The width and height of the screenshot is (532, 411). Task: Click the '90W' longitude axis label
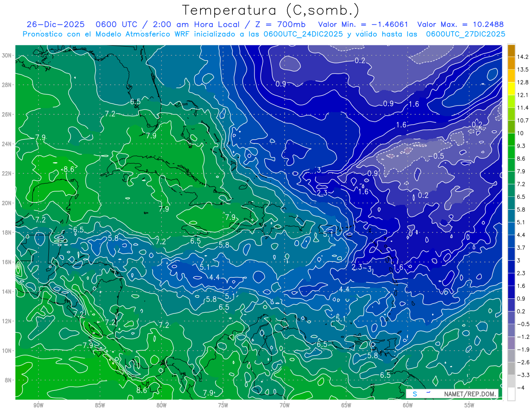coord(38,405)
